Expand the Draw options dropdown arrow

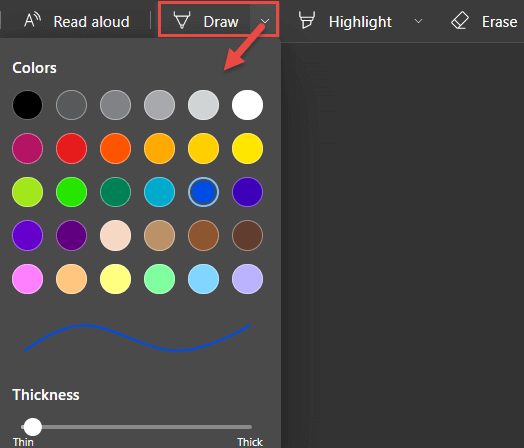[265, 21]
